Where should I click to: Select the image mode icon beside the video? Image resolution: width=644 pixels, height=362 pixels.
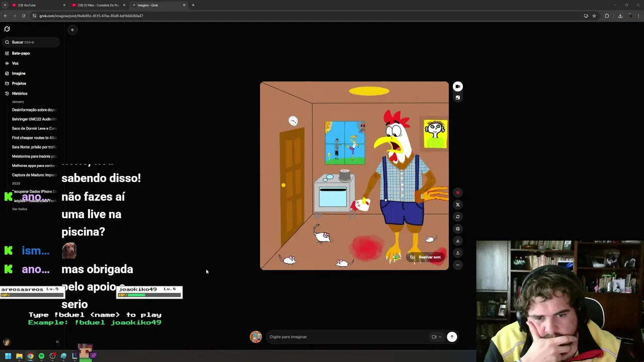(x=457, y=98)
